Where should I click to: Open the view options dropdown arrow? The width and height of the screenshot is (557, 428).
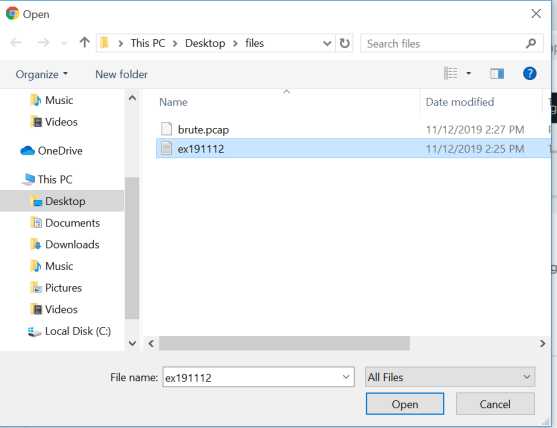(x=469, y=74)
